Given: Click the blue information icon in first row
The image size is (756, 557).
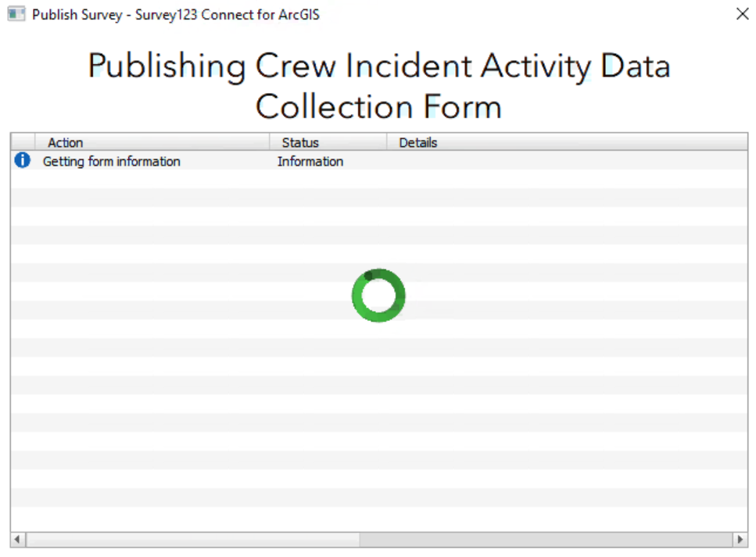Looking at the screenshot, I should [23, 161].
